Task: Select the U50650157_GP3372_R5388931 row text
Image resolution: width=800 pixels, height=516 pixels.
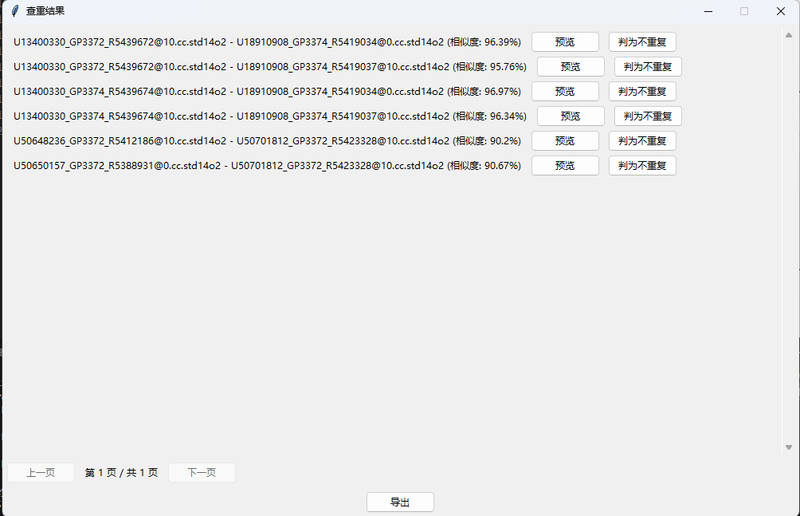Action: click(267, 166)
